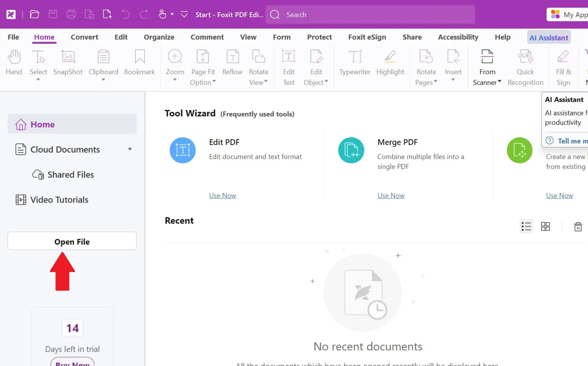
Task: Click the touch mode hand icon
Action: (162, 14)
